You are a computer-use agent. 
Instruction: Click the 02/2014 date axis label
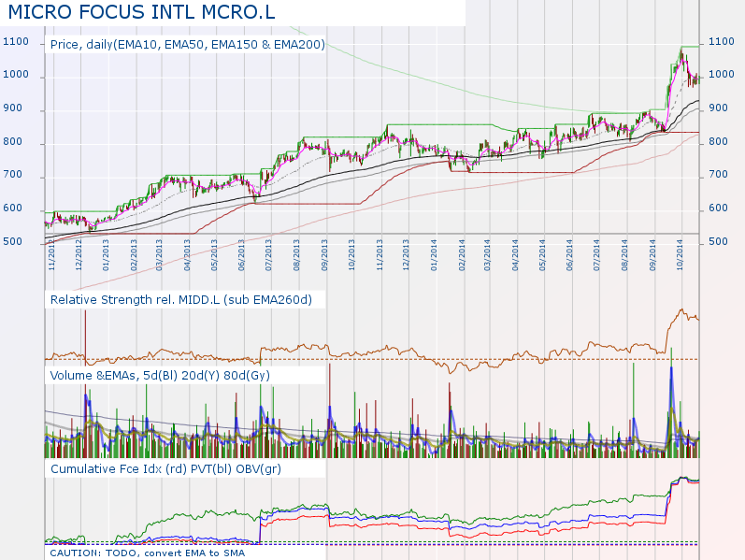[462, 255]
